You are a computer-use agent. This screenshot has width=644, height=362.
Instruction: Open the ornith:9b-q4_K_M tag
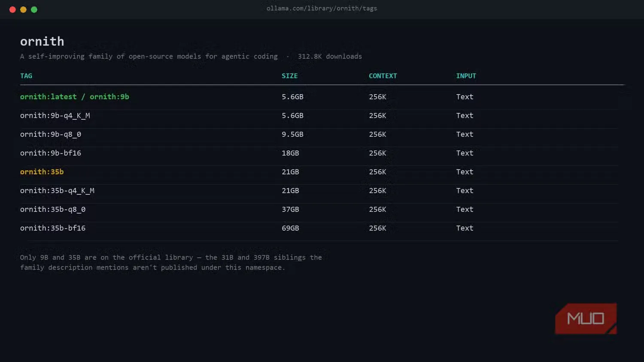[x=55, y=115]
